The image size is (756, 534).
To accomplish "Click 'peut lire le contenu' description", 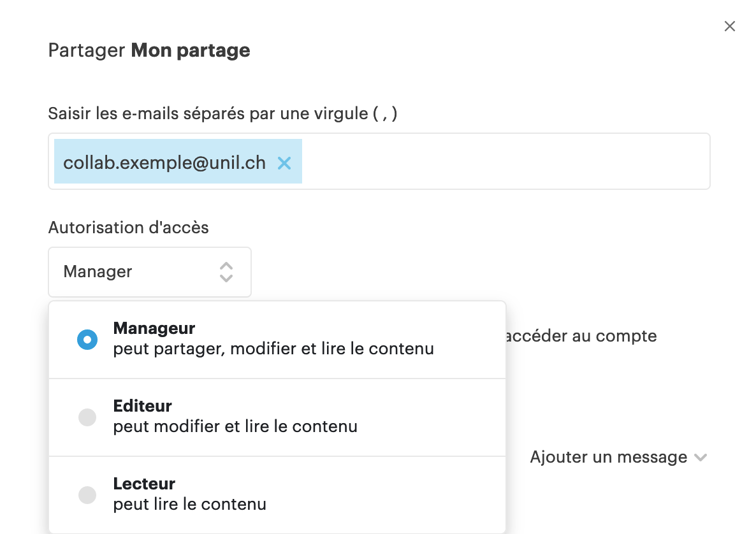I will tap(189, 505).
